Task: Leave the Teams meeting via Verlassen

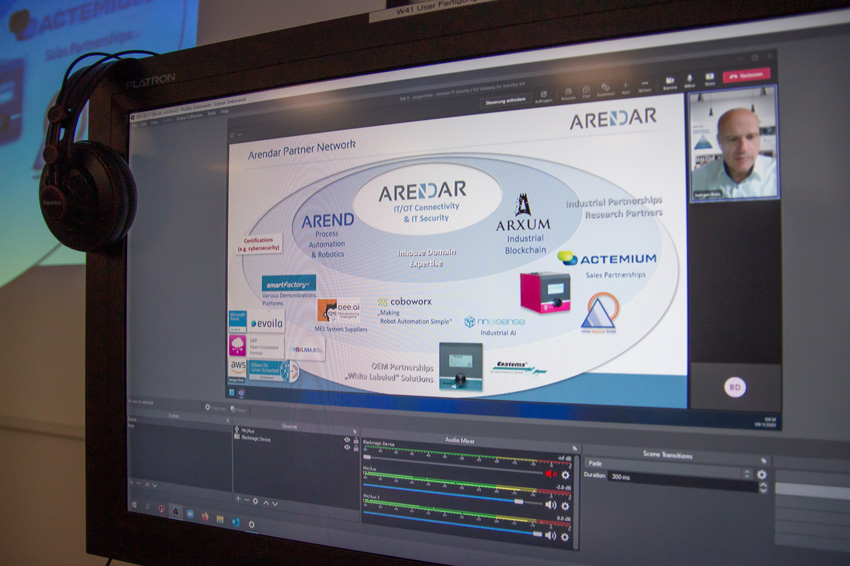Action: (x=746, y=75)
